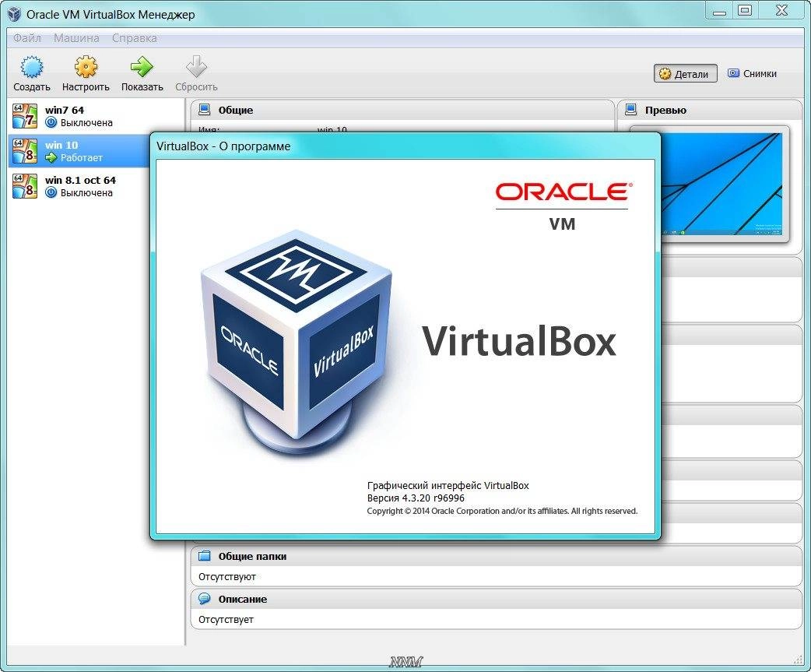Viewport: 811px width, 672px height.
Task: Click the Отсутствует text under Описание
Action: [x=226, y=620]
